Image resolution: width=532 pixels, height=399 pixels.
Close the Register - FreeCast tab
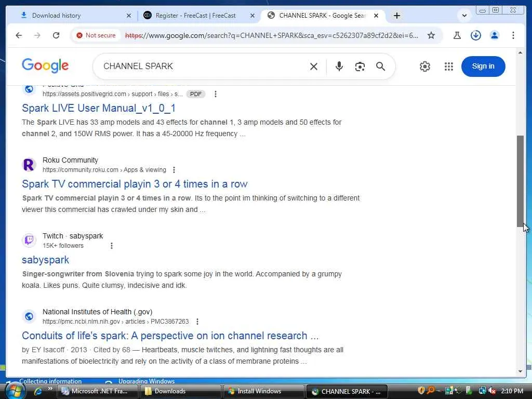coord(252,16)
